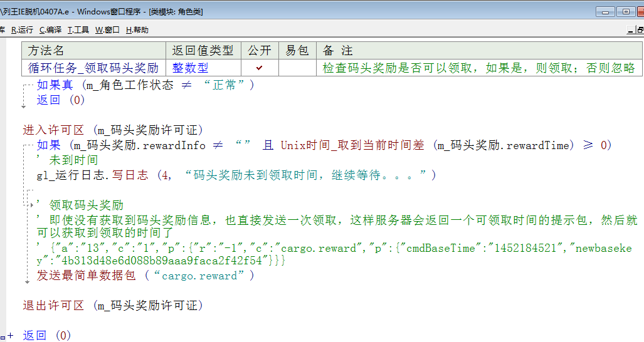Click the 退出许可区 code line
The image size is (644, 342).
click(x=113, y=306)
